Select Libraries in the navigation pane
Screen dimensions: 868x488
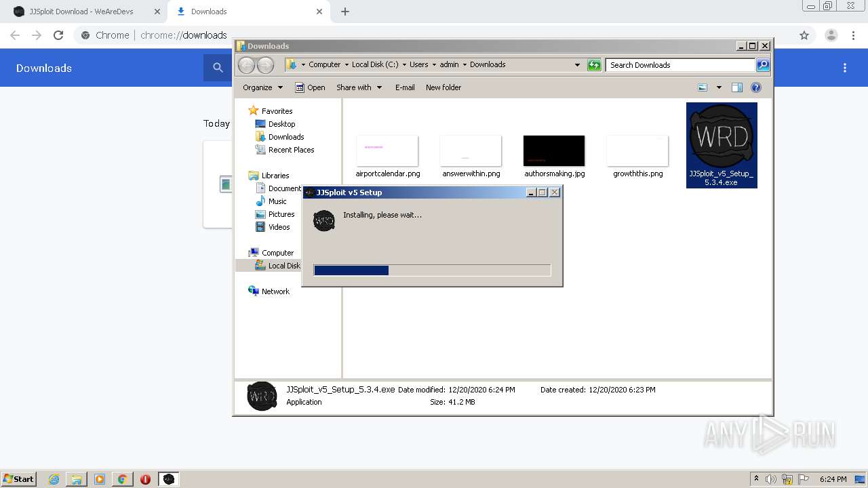[269, 176]
